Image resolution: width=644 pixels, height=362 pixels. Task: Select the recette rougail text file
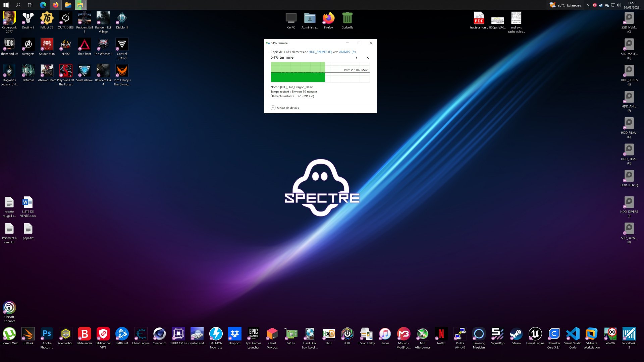click(9, 206)
